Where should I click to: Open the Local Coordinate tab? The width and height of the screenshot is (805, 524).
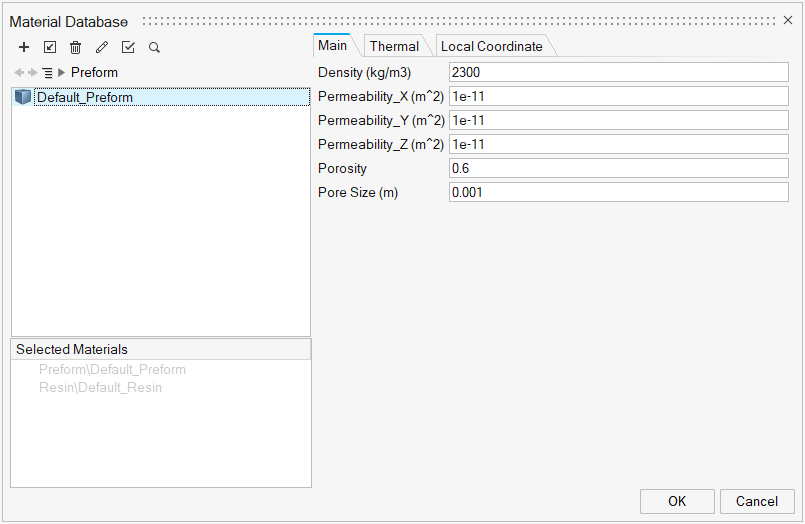[x=492, y=46]
